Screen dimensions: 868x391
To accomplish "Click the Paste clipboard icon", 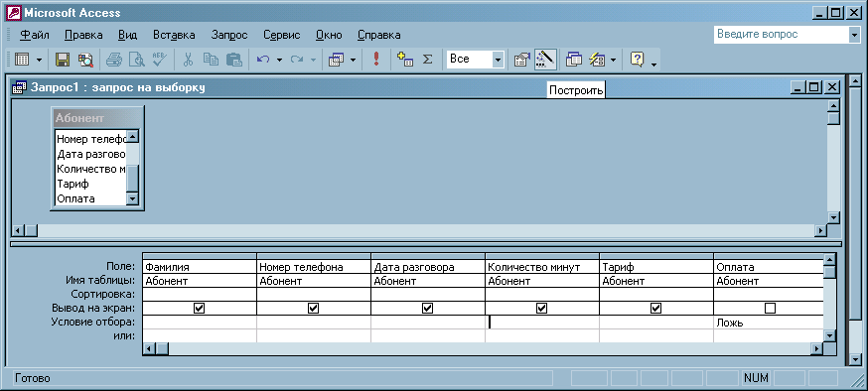I will point(234,60).
